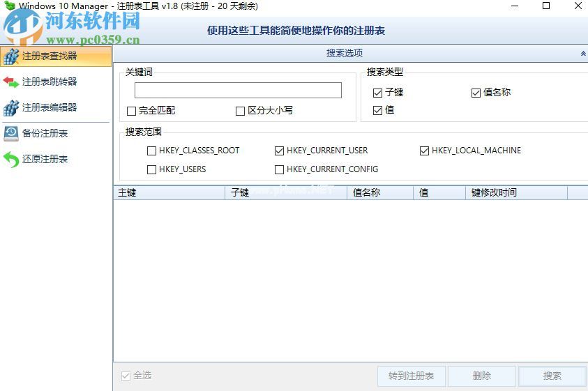Click the 还原注册表 green arrow icon
The height and width of the screenshot is (391, 588).
pyautogui.click(x=11, y=160)
